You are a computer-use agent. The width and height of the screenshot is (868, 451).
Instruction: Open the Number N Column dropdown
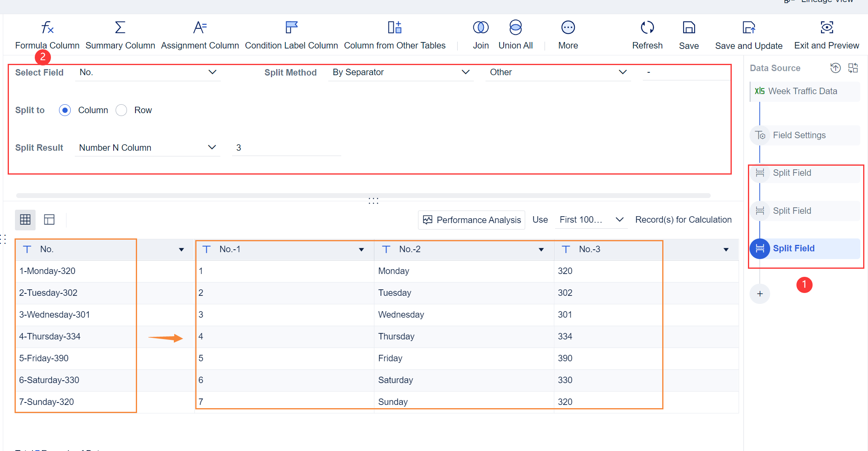pyautogui.click(x=148, y=148)
